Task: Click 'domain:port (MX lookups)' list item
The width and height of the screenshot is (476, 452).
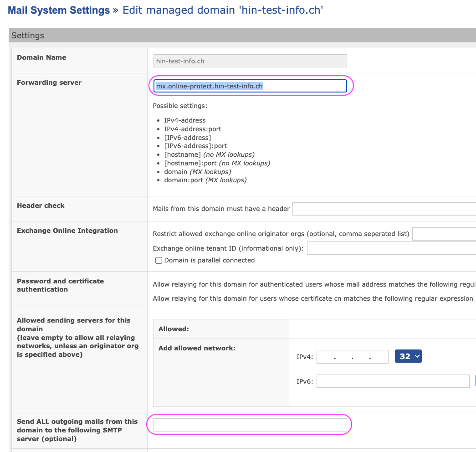Action: (205, 180)
